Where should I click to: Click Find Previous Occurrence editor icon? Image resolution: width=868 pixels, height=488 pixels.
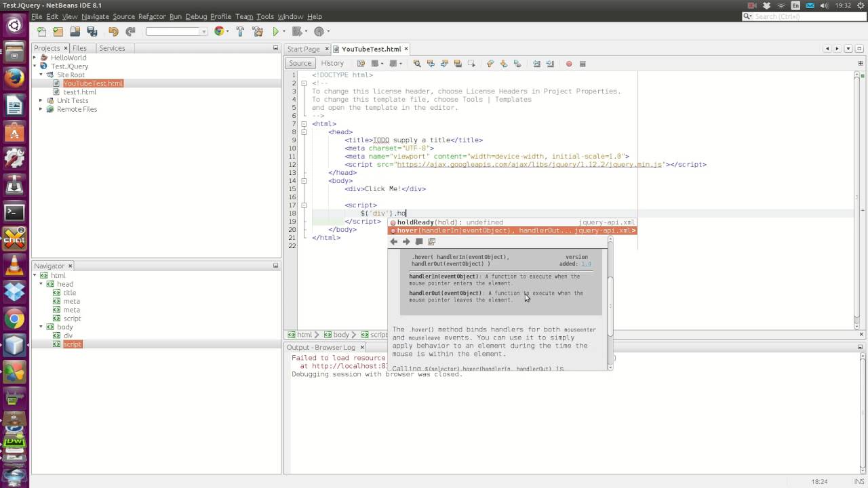tap(431, 64)
